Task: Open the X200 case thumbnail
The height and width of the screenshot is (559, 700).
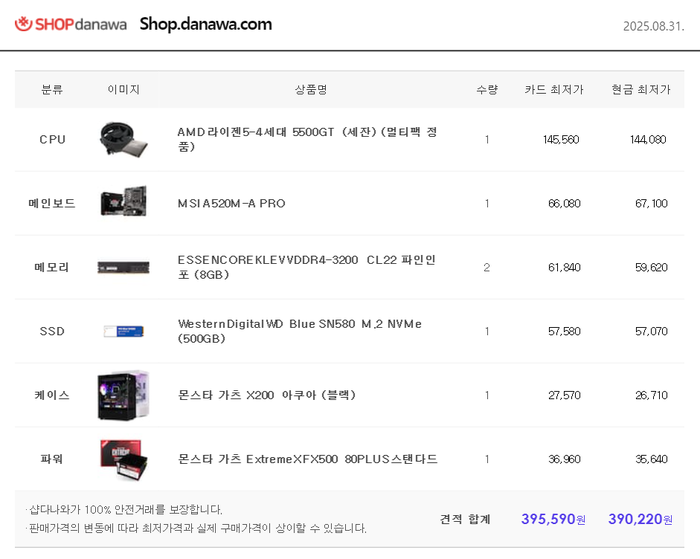Action: tap(124, 395)
